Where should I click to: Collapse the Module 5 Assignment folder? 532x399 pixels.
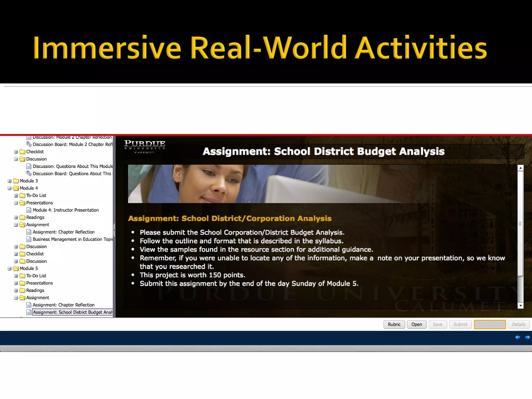(x=16, y=298)
